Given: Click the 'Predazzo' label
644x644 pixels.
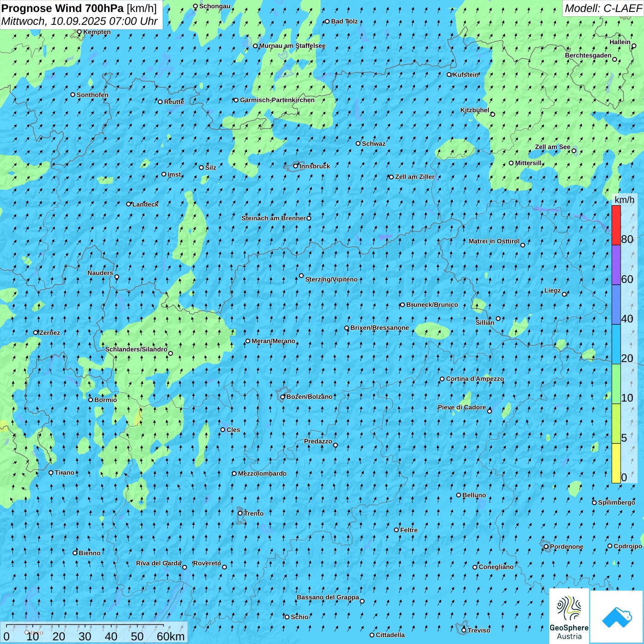Looking at the screenshot, I should coord(318,441).
